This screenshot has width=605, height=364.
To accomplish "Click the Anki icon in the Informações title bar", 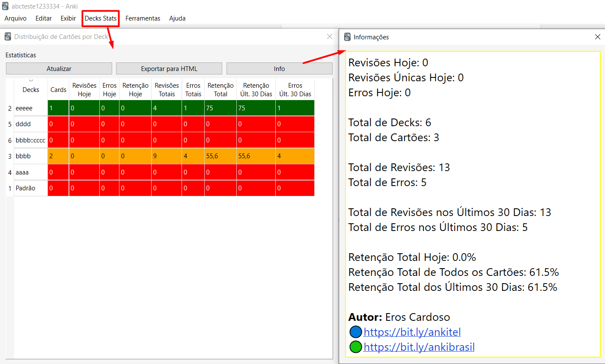I will click(x=347, y=37).
